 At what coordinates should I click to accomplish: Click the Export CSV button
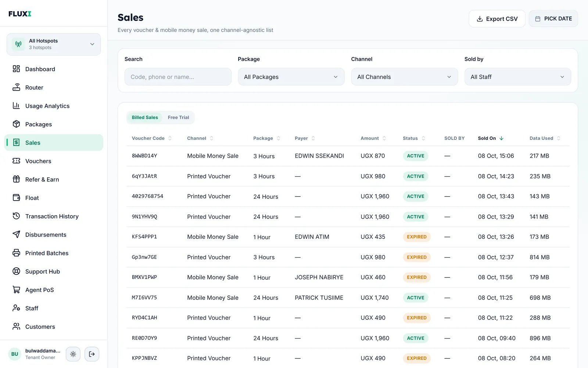coord(497,19)
